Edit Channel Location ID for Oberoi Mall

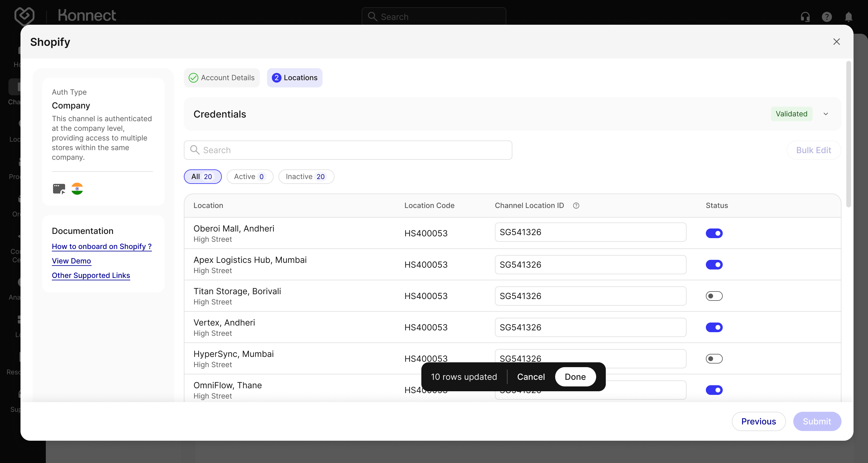point(590,232)
